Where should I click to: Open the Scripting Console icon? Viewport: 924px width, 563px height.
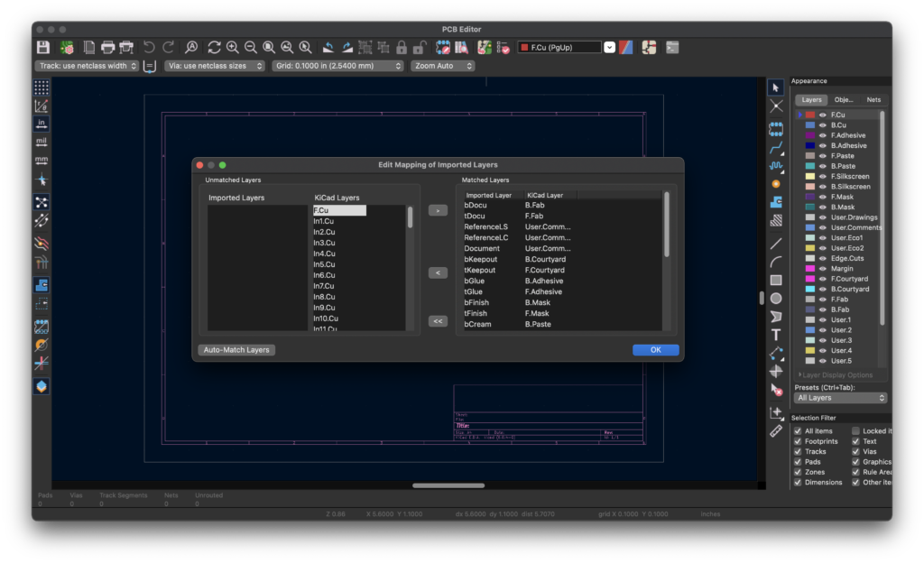point(672,47)
